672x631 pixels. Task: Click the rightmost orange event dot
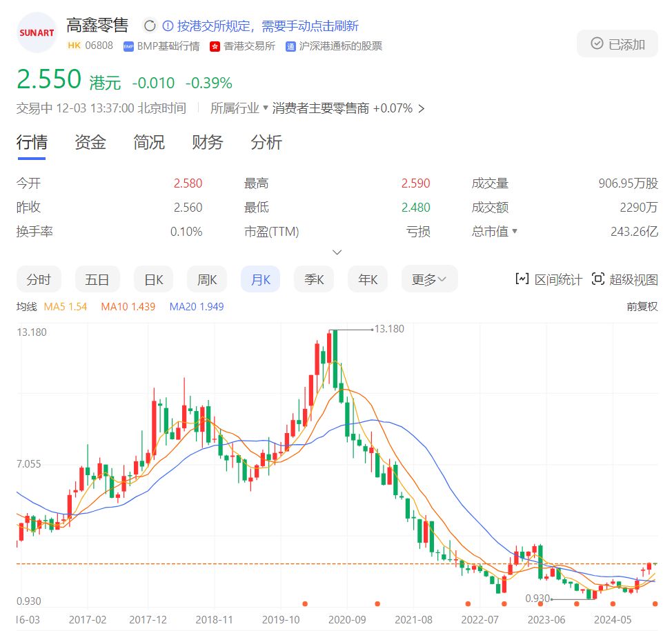pyautogui.click(x=655, y=603)
